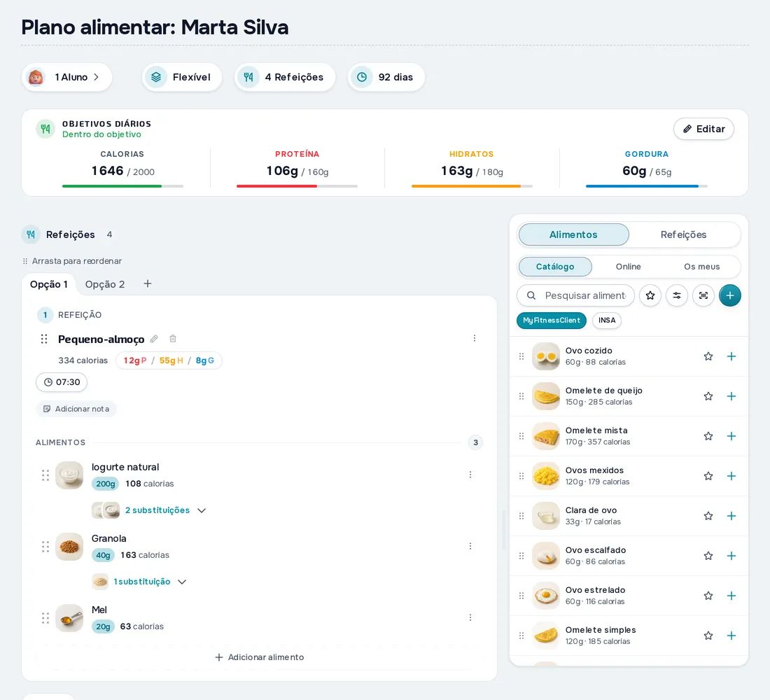The image size is (770, 700).
Task: Grab Ovo cozido drag handle
Action: pos(521,356)
